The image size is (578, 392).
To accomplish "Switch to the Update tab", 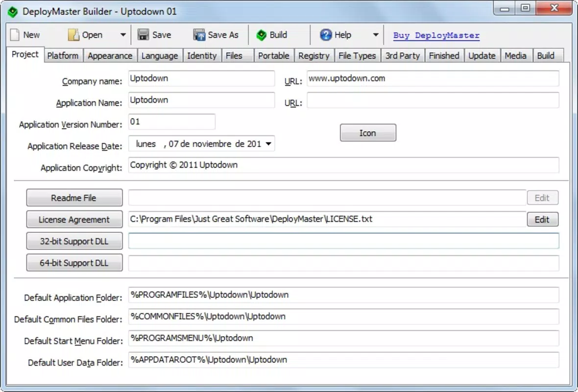I will coord(482,56).
